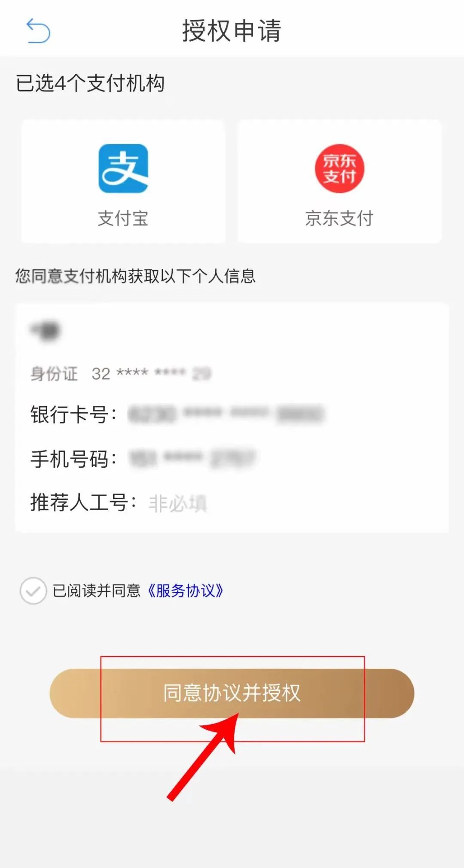Select the Alipay blue logo icon
464x868 pixels.
[123, 168]
